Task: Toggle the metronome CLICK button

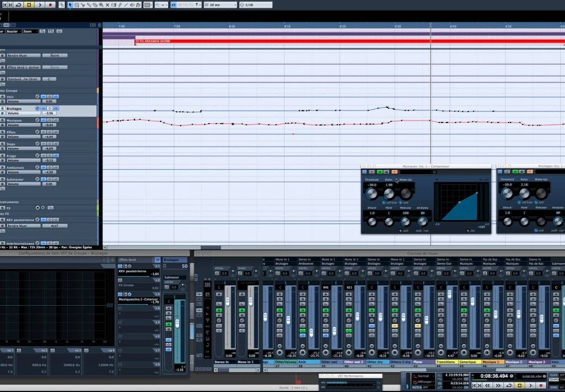Action: 554,375
